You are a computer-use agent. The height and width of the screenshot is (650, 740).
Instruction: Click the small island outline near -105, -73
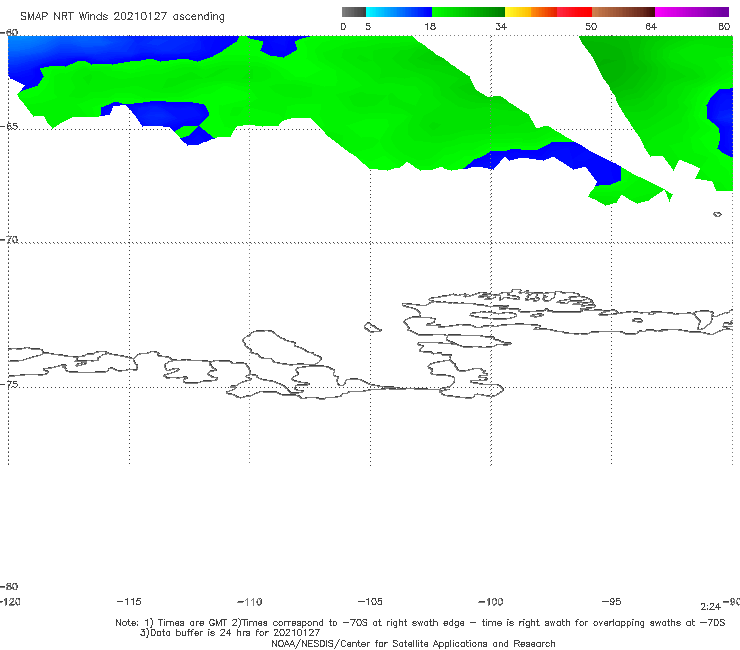[x=372, y=327]
